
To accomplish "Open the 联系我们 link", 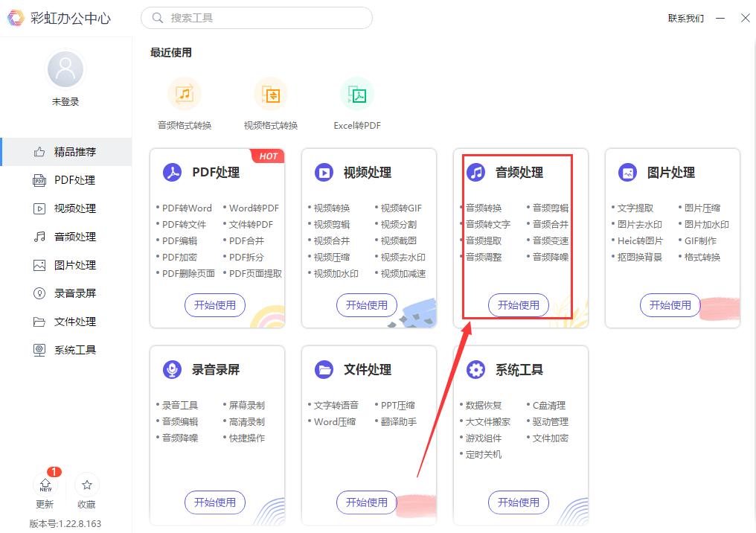I will coord(685,18).
